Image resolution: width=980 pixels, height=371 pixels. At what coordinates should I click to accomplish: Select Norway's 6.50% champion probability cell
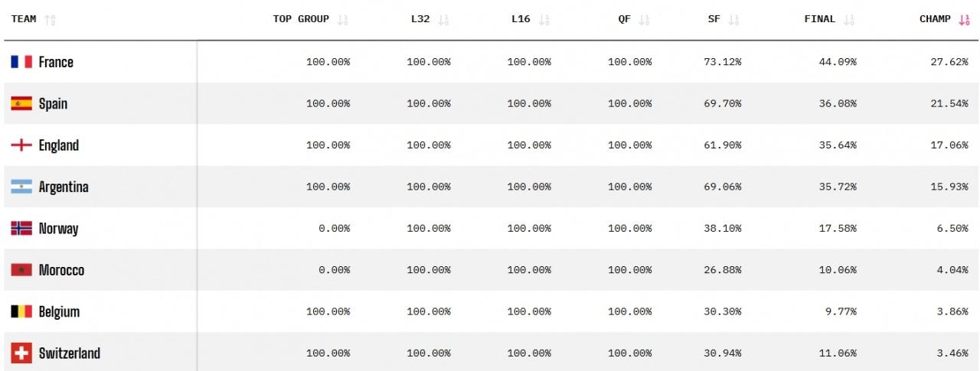pyautogui.click(x=952, y=229)
